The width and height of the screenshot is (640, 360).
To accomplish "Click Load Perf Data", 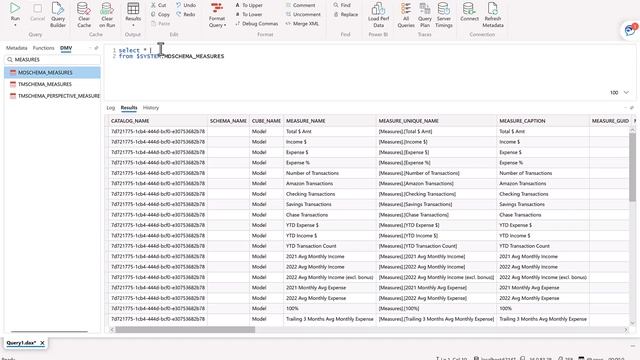I will click(378, 15).
